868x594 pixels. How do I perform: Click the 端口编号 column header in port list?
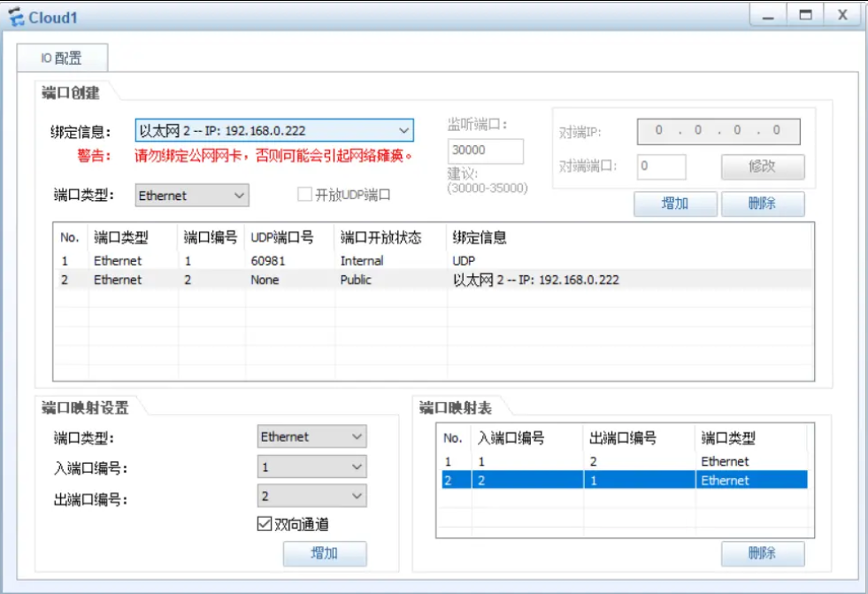click(211, 237)
